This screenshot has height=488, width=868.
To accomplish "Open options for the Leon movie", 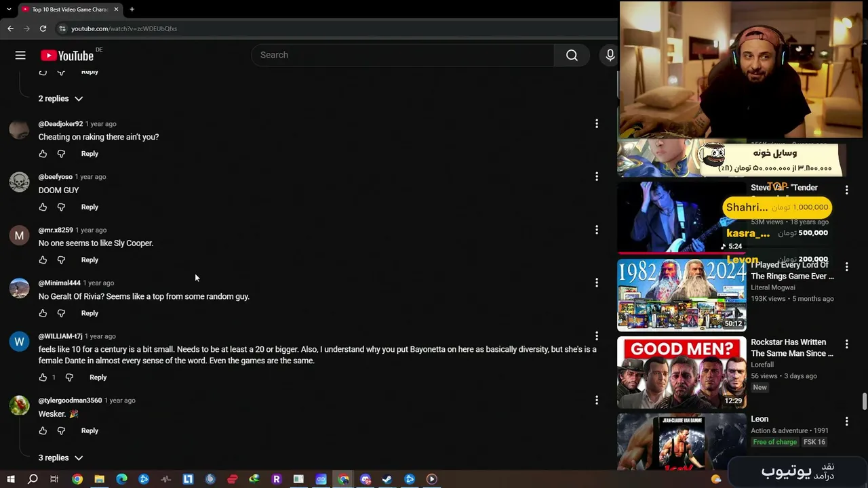I will 846,422.
